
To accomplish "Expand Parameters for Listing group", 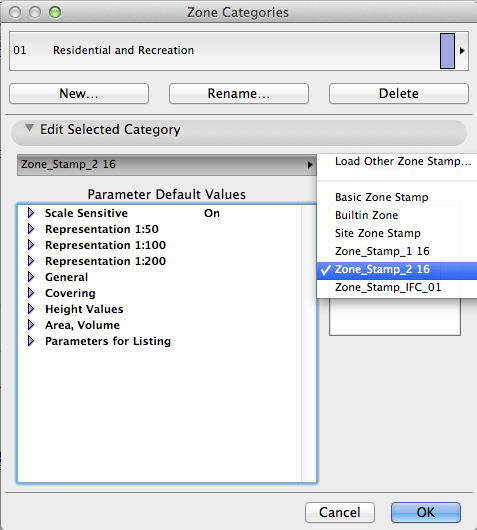I will point(31,341).
